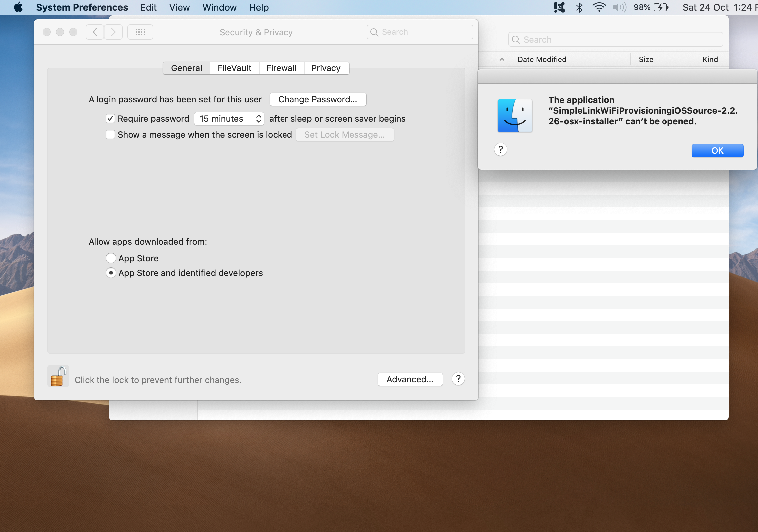Toggle the sort order arrow column header
The height and width of the screenshot is (532, 758).
(x=502, y=59)
